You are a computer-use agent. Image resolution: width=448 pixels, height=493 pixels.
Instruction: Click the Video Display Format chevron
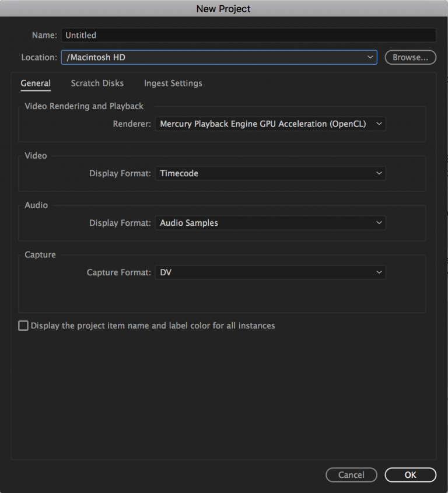pyautogui.click(x=379, y=173)
